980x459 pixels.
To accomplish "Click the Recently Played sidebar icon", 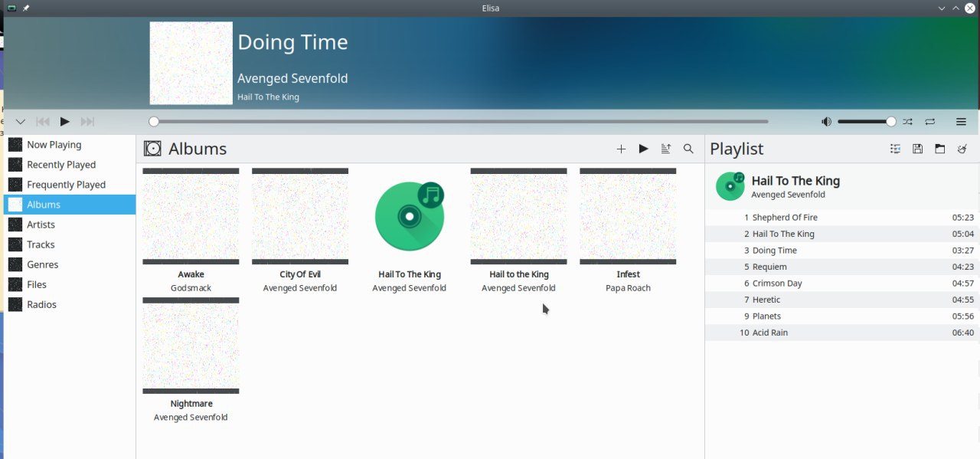I will [x=15, y=164].
